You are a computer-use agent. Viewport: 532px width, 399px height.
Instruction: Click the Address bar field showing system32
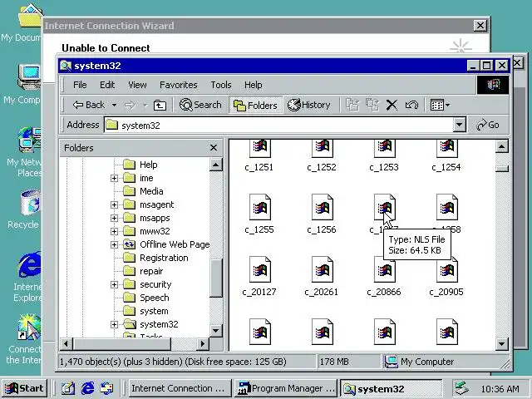(278, 126)
